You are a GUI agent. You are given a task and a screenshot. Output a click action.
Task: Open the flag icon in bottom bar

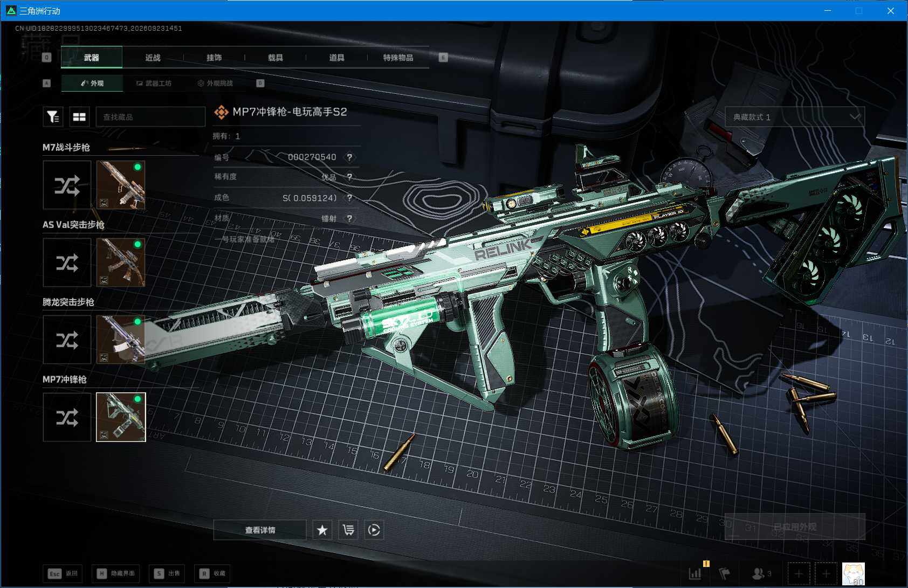725,573
